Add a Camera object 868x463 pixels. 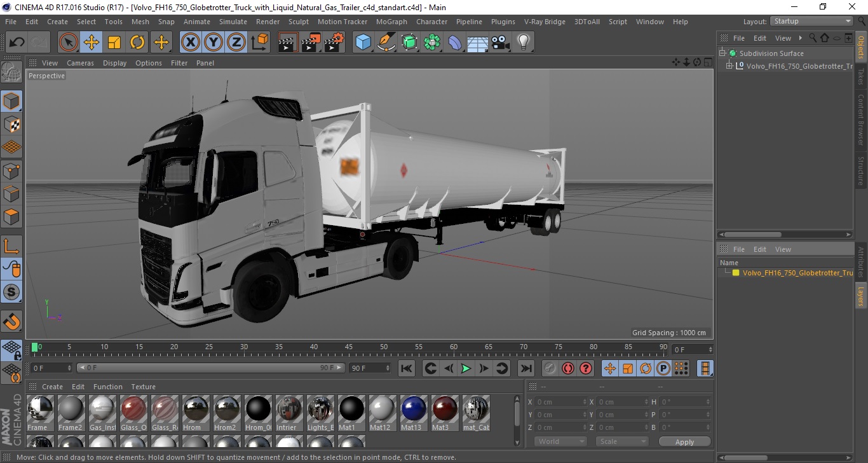click(500, 43)
